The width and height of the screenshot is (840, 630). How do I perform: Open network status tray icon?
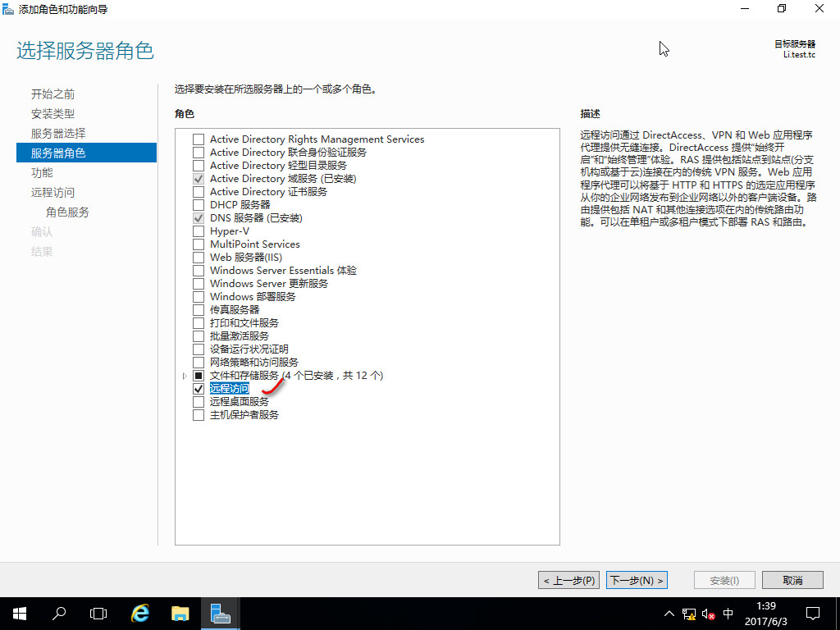pyautogui.click(x=689, y=614)
